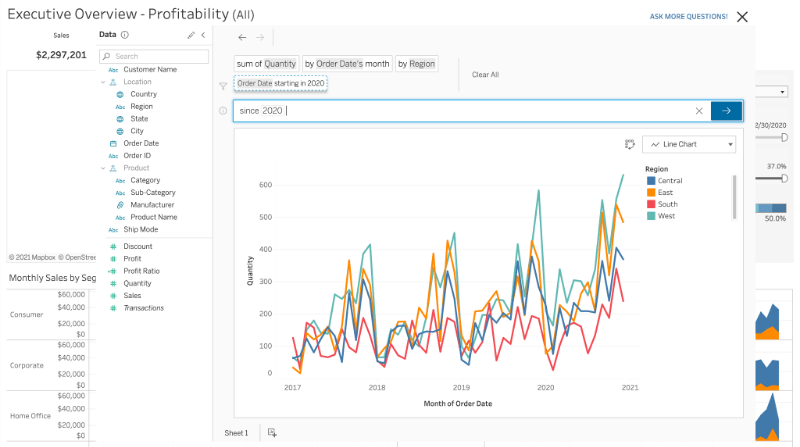Collapse the Data pane with the chevron
The image size is (800, 447).
[203, 35]
